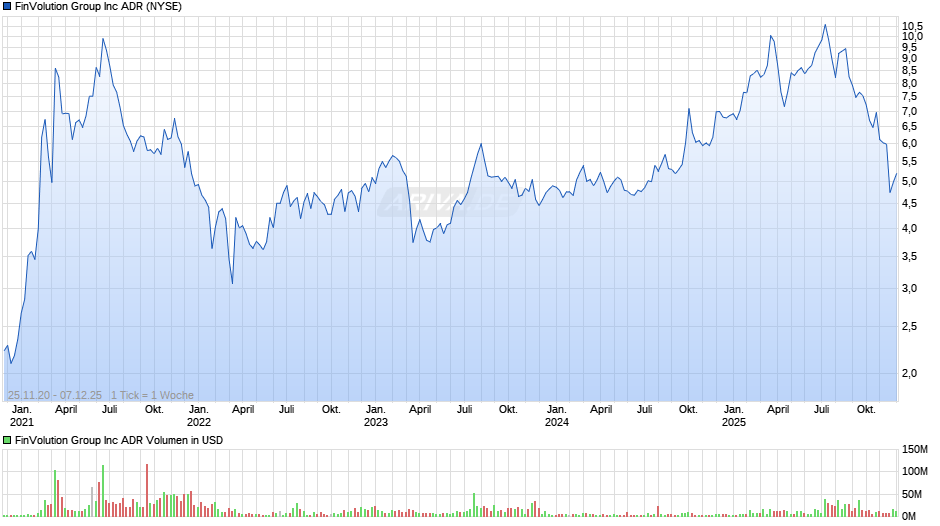The width and height of the screenshot is (940, 526).
Task: Click the last 'Okt.' label at far right
Action: point(866,410)
